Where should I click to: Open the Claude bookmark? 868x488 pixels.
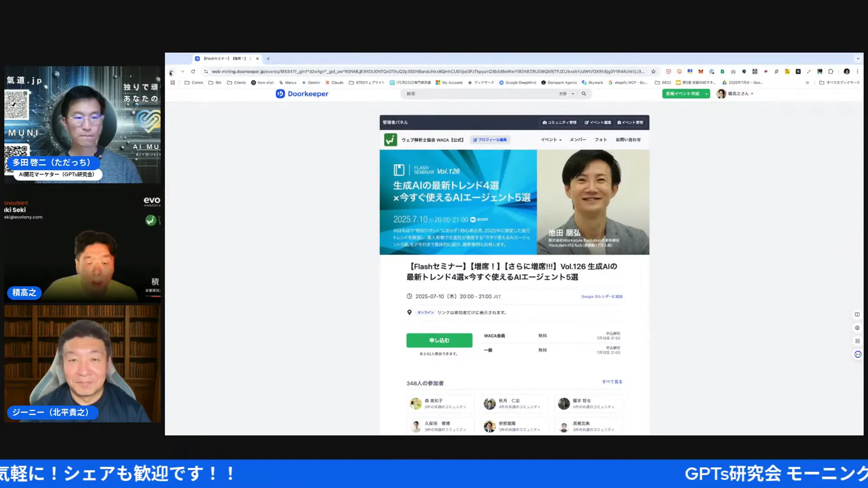pyautogui.click(x=335, y=83)
